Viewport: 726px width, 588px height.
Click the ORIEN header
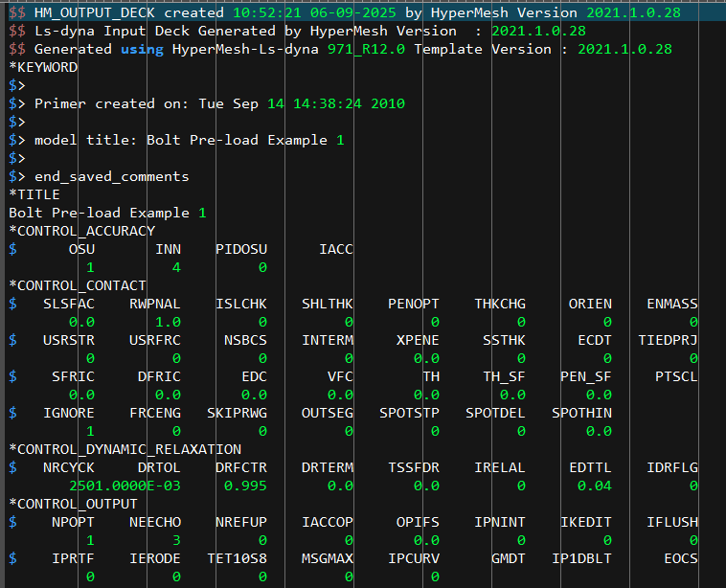coord(590,304)
